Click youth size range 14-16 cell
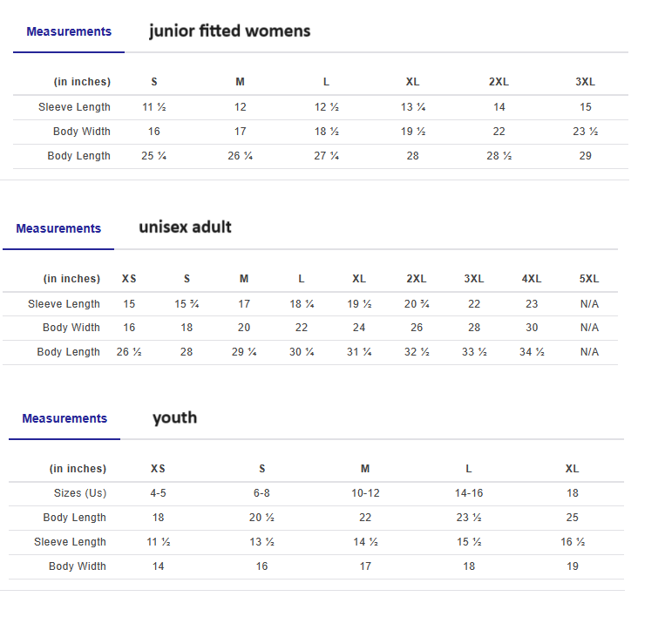The height and width of the screenshot is (644, 658). [x=469, y=493]
